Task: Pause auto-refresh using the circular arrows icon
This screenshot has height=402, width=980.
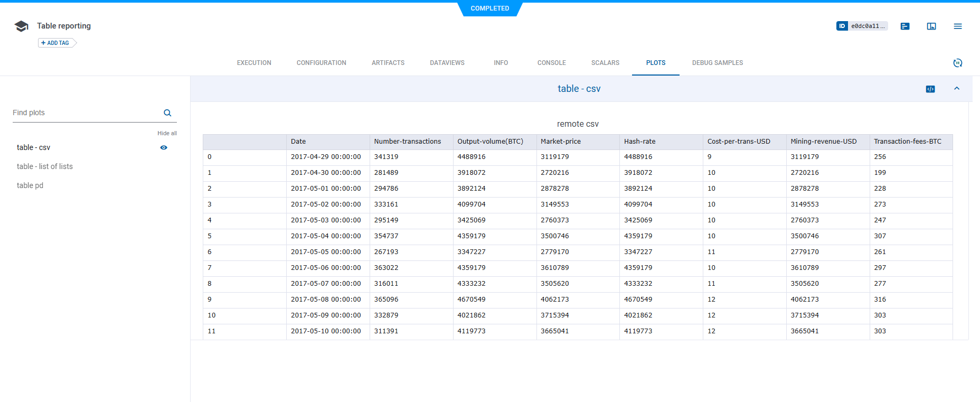Action: 958,63
